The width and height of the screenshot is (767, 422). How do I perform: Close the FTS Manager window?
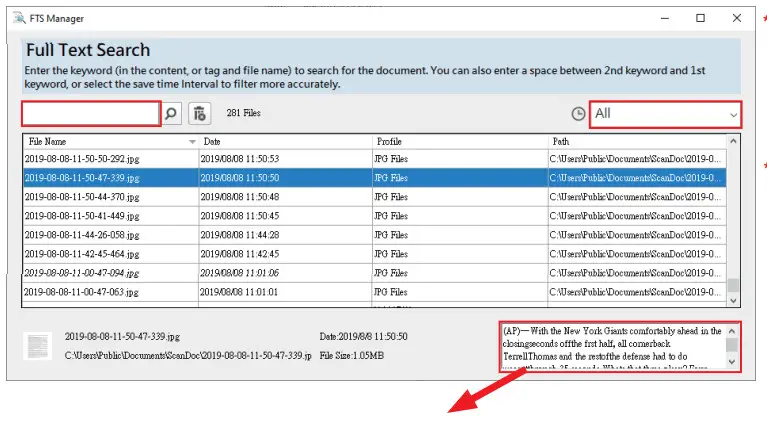737,18
